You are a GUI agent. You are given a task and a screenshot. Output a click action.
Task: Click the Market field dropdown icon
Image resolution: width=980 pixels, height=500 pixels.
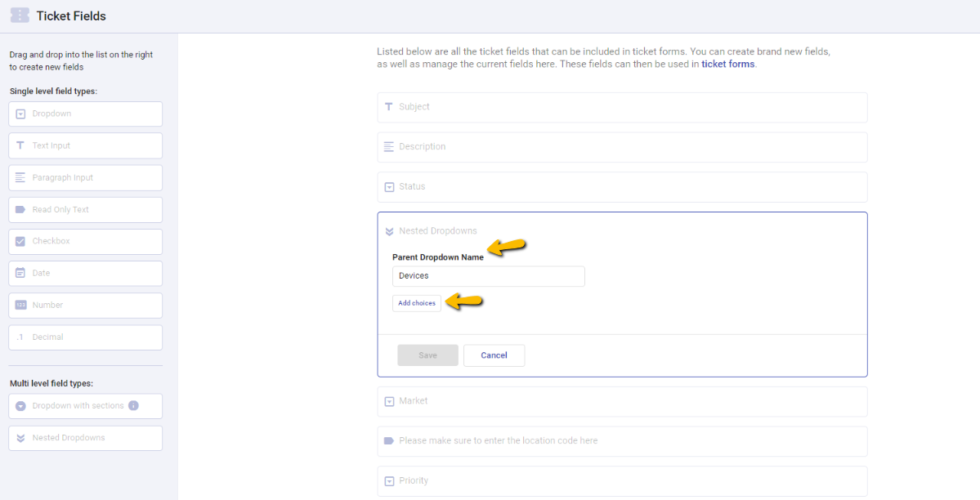(389, 401)
